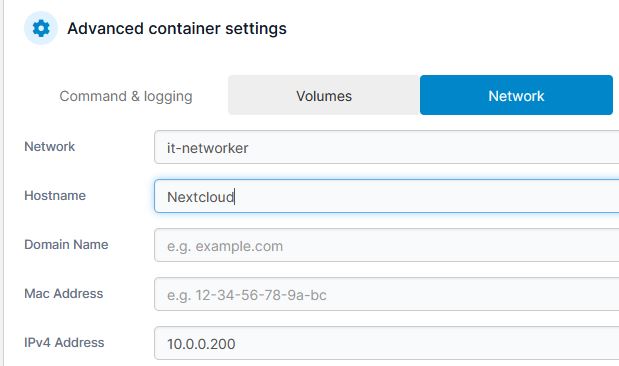Click the Domain Name input field
This screenshot has width=619, height=366.
[x=386, y=245]
